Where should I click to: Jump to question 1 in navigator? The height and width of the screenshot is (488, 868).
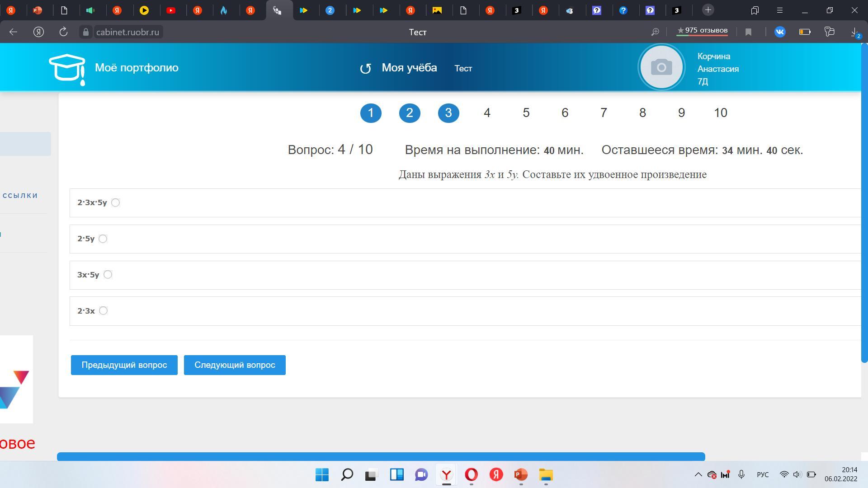pos(371,113)
